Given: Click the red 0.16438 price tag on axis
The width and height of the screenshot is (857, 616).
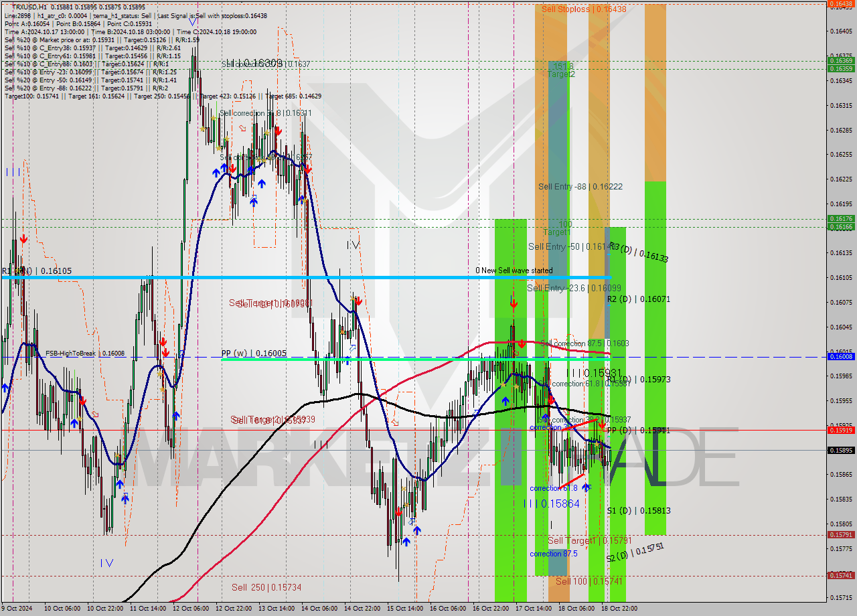Looking at the screenshot, I should click(841, 4).
